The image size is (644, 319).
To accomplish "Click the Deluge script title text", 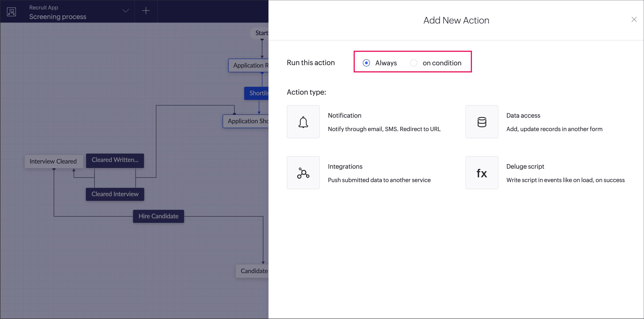I will click(x=525, y=166).
